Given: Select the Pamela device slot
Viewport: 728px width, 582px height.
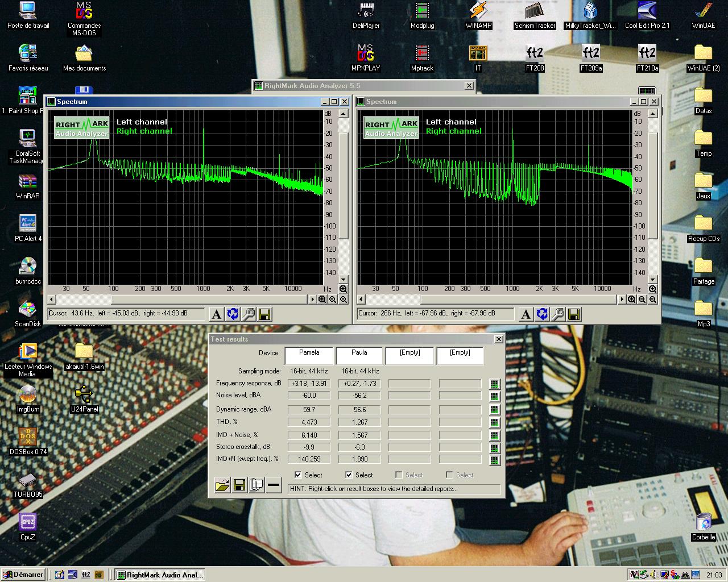Looking at the screenshot, I should click(309, 355).
